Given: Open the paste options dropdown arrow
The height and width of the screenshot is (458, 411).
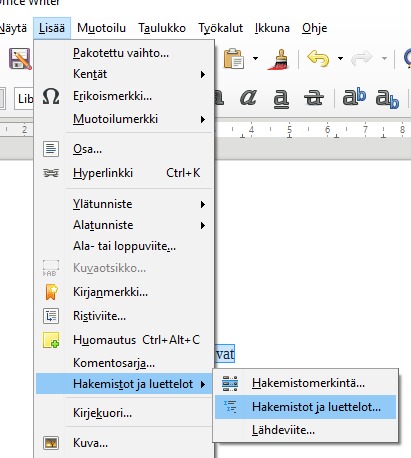Looking at the screenshot, I should pyautogui.click(x=255, y=58).
